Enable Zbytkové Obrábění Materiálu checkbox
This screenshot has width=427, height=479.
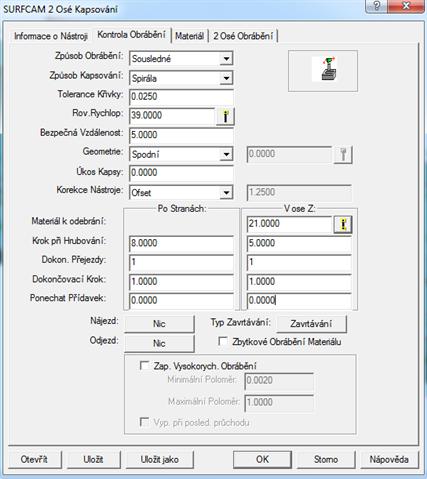click(223, 341)
